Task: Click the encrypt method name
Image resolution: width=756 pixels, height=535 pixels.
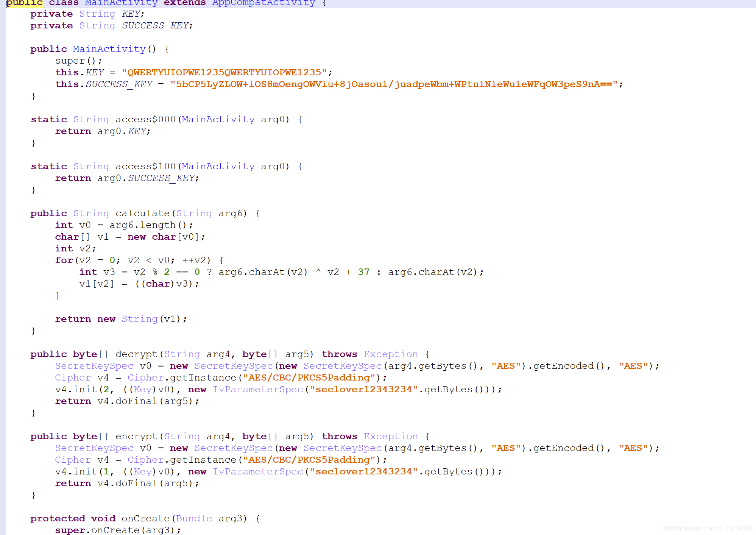Action: coord(136,436)
